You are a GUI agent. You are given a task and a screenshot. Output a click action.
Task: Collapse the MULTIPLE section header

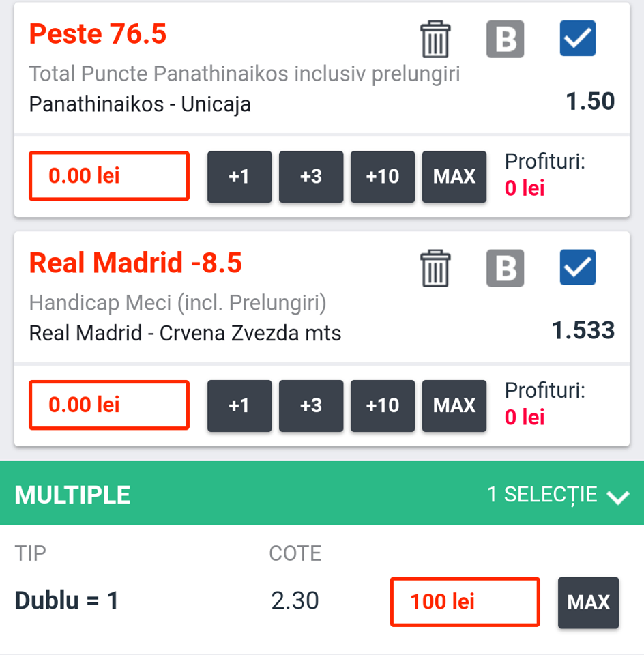click(x=73, y=495)
